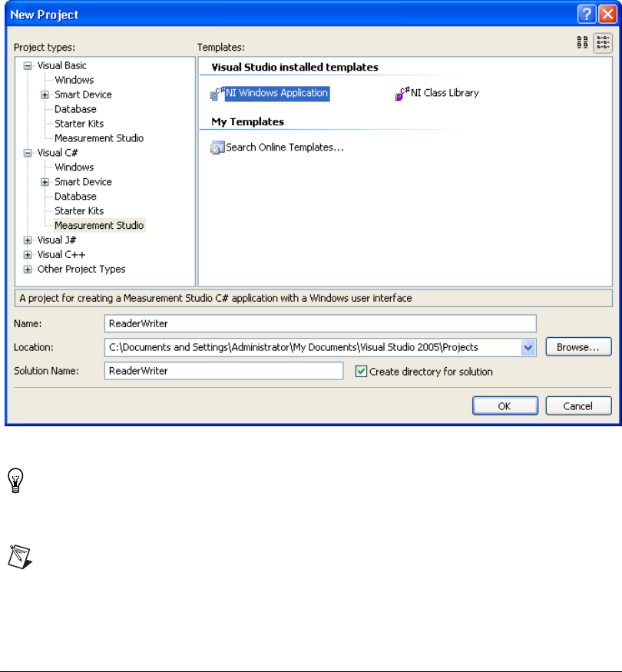
Task: Select Measurement Studio under Visual Basic
Action: (99, 138)
